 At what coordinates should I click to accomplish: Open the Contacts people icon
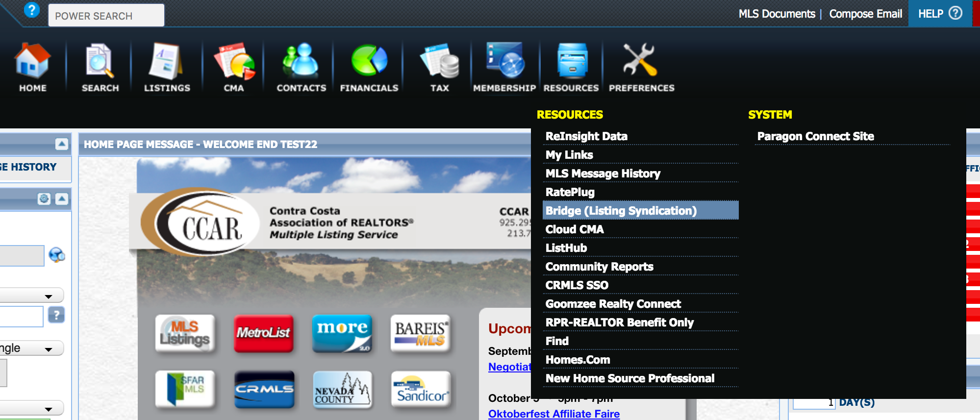pos(301,61)
